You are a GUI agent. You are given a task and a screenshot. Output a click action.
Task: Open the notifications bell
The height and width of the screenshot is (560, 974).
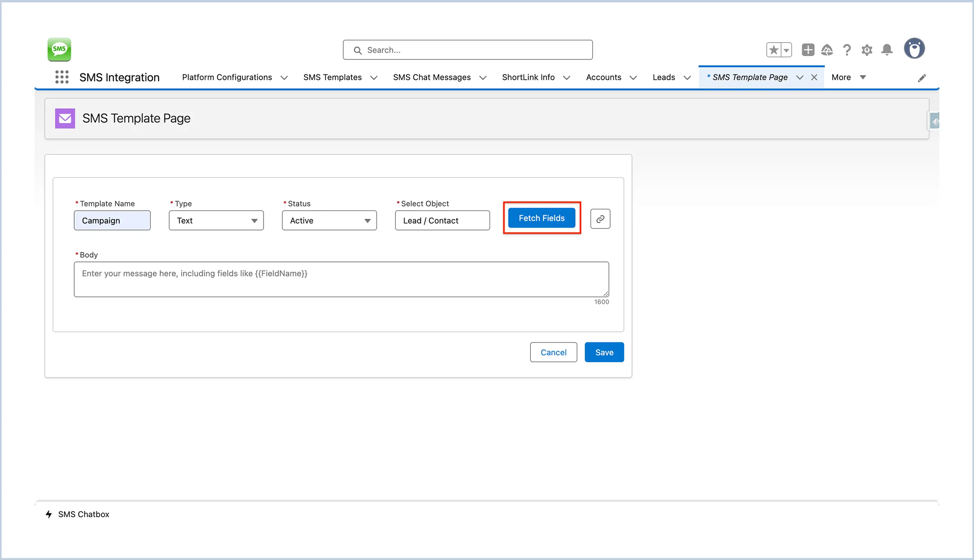tap(886, 50)
